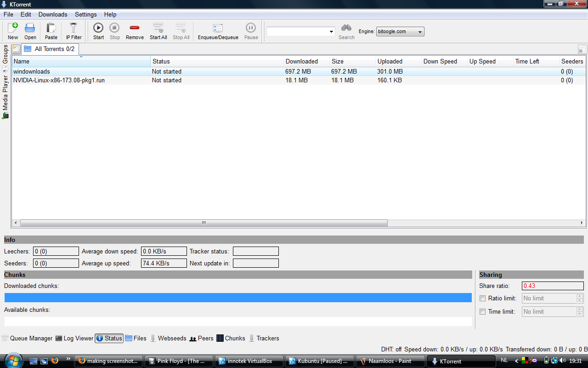The height and width of the screenshot is (368, 588).
Task: Open the Edit menu
Action: click(x=26, y=14)
